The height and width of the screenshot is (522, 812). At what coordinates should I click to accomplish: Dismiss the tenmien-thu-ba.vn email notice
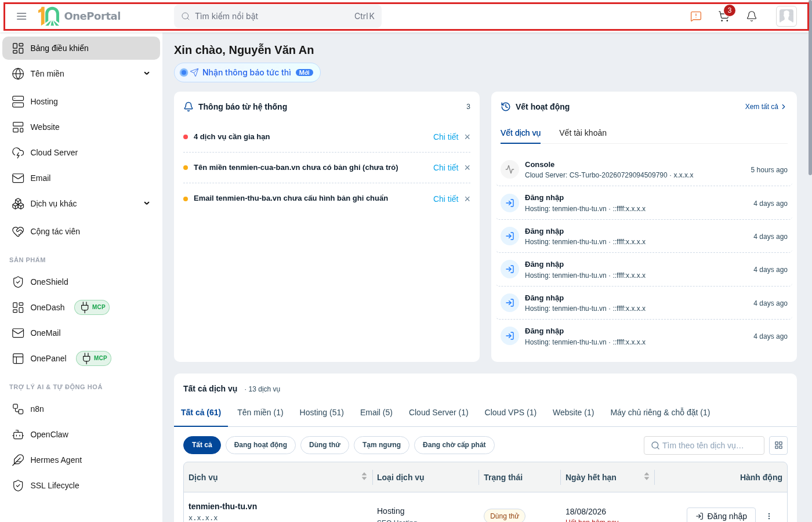point(467,199)
